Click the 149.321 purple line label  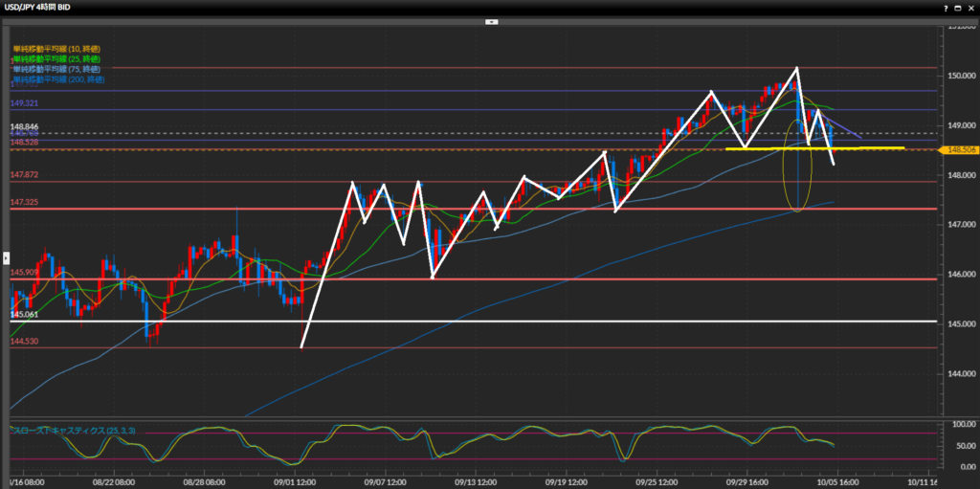click(x=24, y=102)
